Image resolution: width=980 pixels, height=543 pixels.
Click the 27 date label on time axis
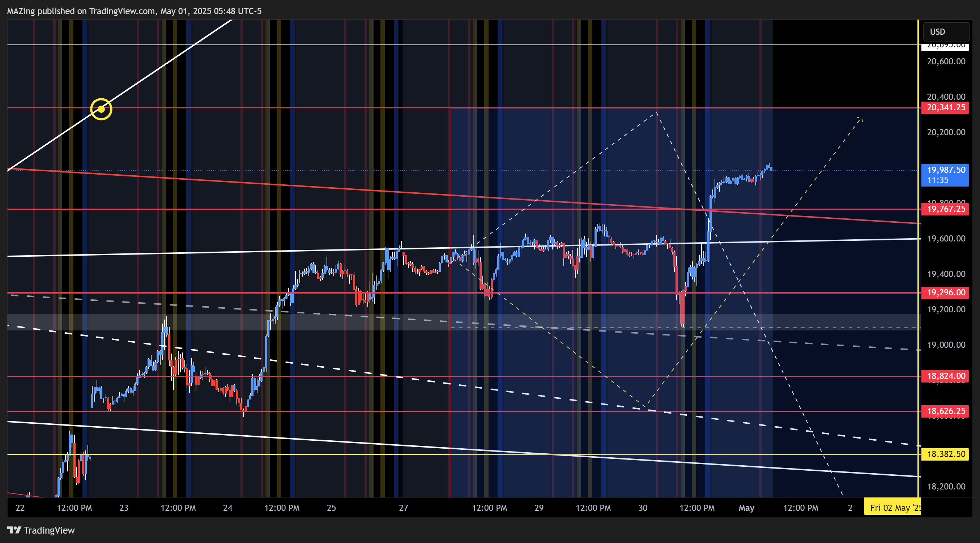[404, 508]
